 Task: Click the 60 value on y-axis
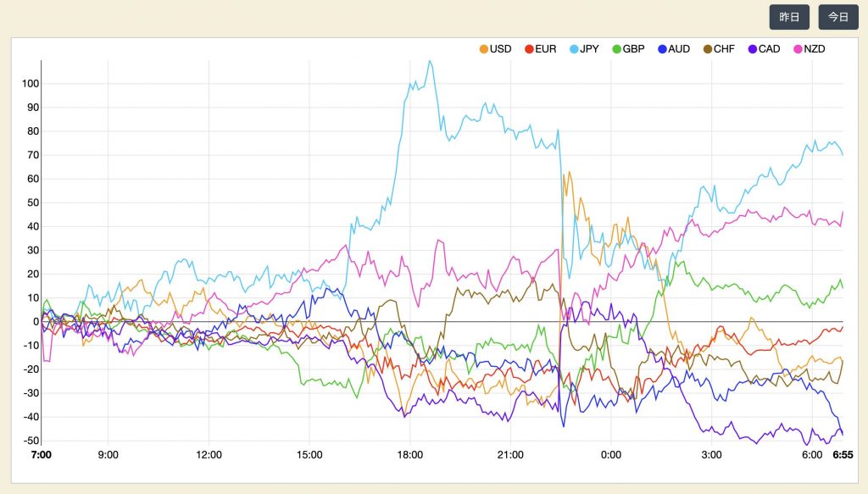tap(33, 179)
